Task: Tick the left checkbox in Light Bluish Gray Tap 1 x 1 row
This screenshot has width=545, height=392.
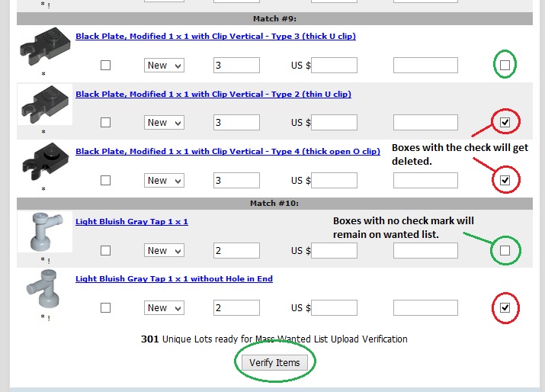Action: click(105, 250)
